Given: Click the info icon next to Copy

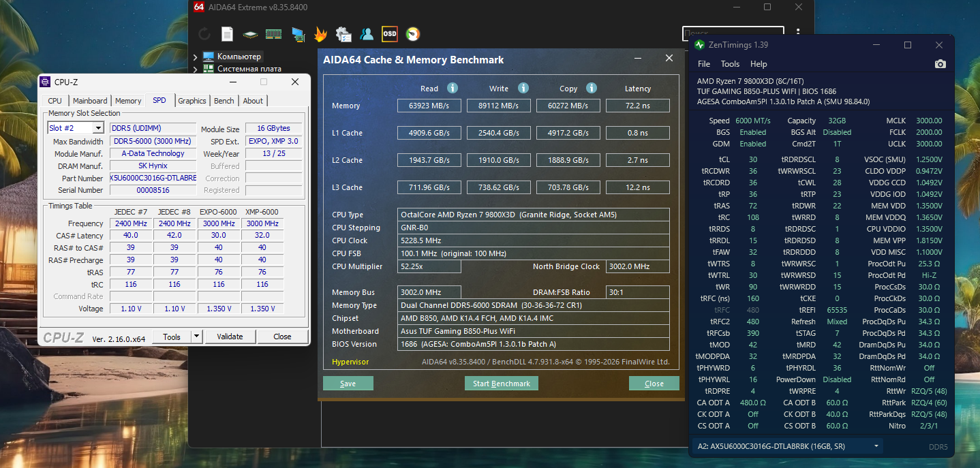Looking at the screenshot, I should coord(592,88).
